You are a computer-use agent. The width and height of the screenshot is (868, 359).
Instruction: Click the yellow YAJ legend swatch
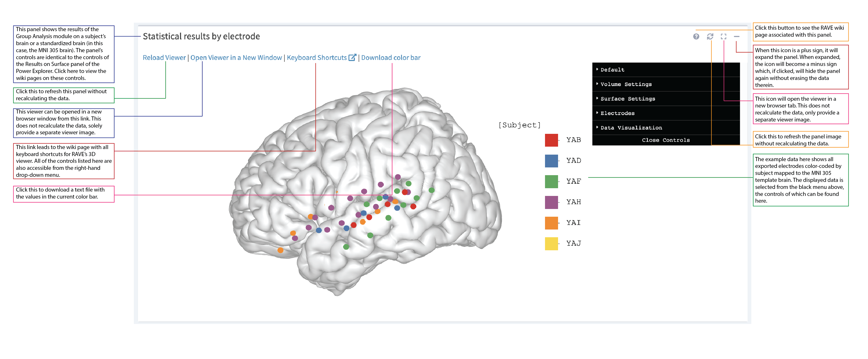point(551,243)
